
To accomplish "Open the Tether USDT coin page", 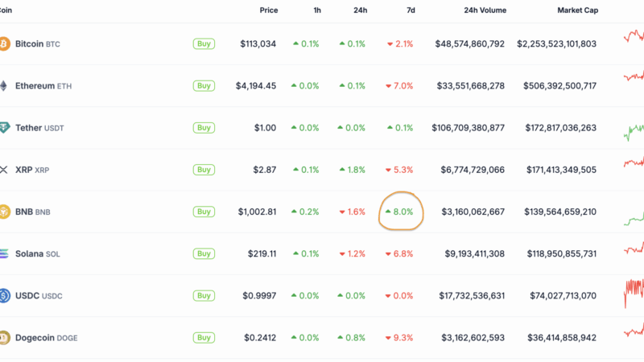I will (x=39, y=128).
